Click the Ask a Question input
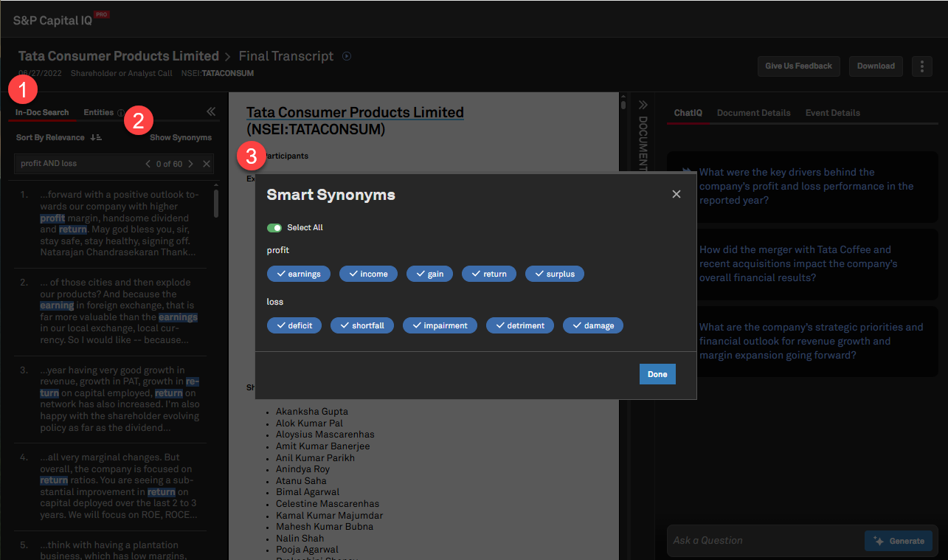This screenshot has width=948, height=560. [x=766, y=540]
